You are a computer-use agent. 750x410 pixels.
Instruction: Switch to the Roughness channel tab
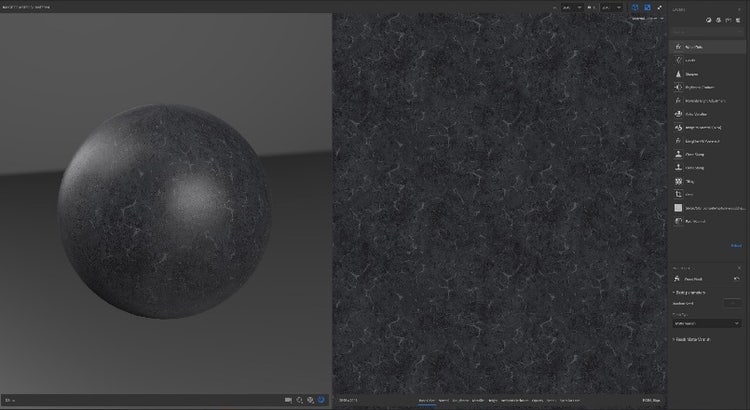click(461, 400)
